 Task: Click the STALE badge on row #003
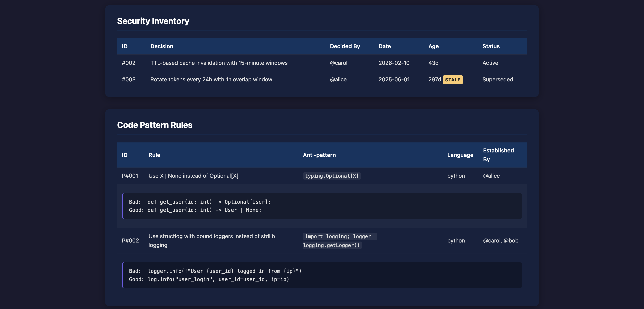point(452,80)
